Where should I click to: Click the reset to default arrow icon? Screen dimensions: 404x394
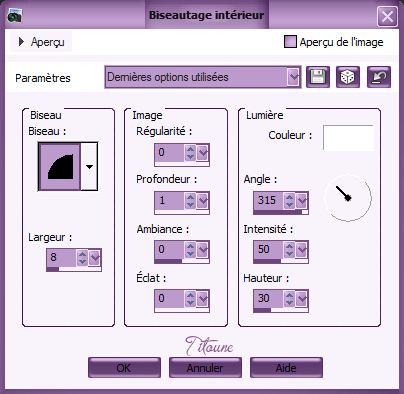point(379,77)
